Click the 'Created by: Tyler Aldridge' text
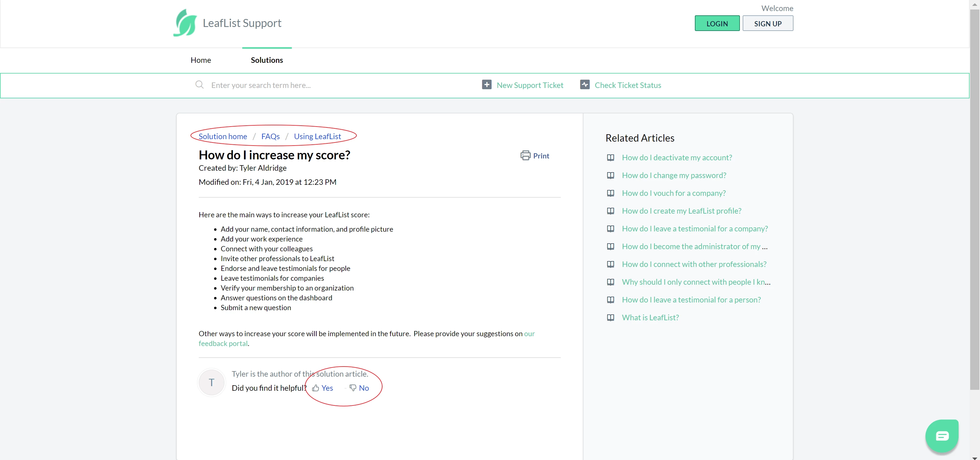Viewport: 980px width, 460px height. coord(242,168)
